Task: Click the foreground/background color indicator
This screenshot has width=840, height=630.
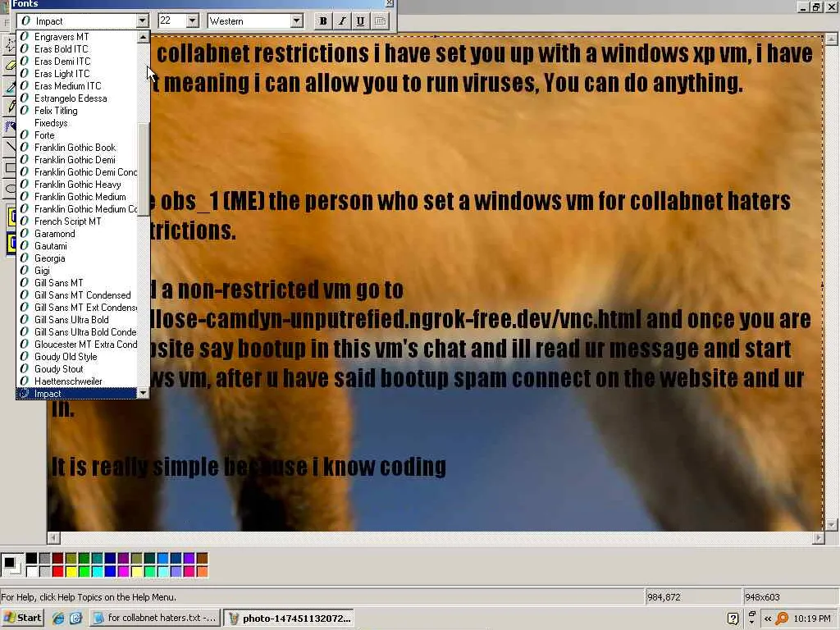Action: click(x=11, y=565)
